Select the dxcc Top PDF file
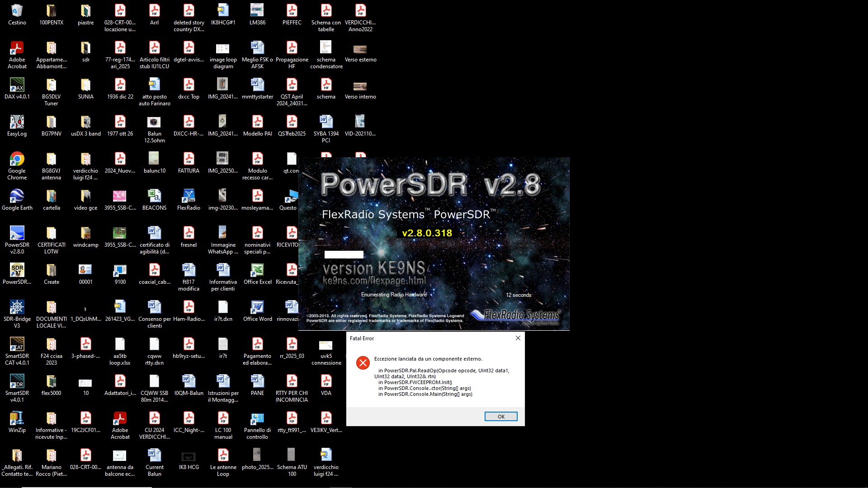868x488 pixels. pyautogui.click(x=189, y=89)
